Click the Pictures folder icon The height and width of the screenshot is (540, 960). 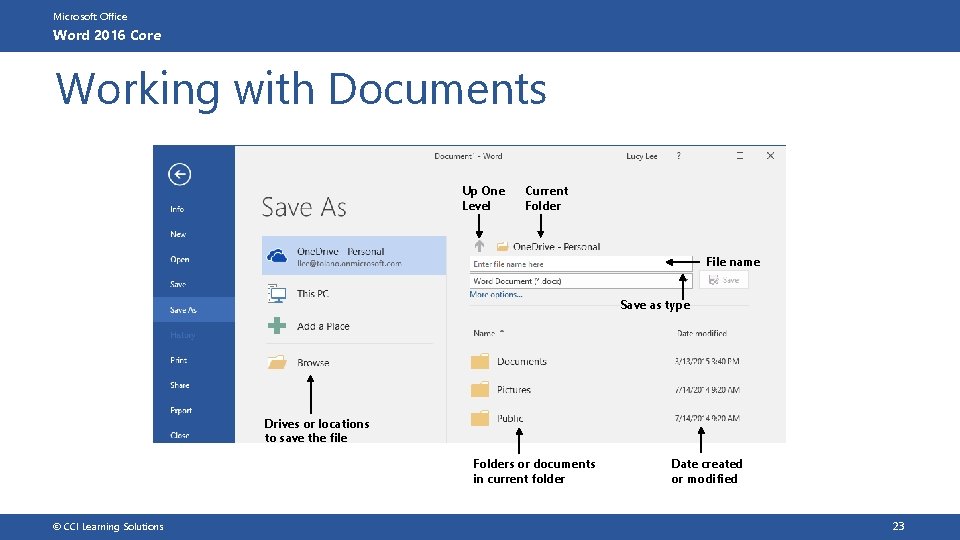(480, 389)
